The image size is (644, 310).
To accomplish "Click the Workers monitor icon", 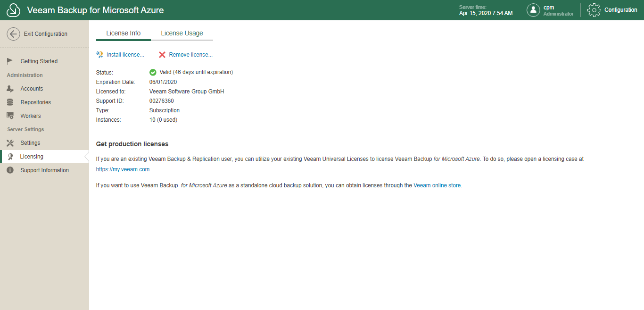I will (10, 116).
